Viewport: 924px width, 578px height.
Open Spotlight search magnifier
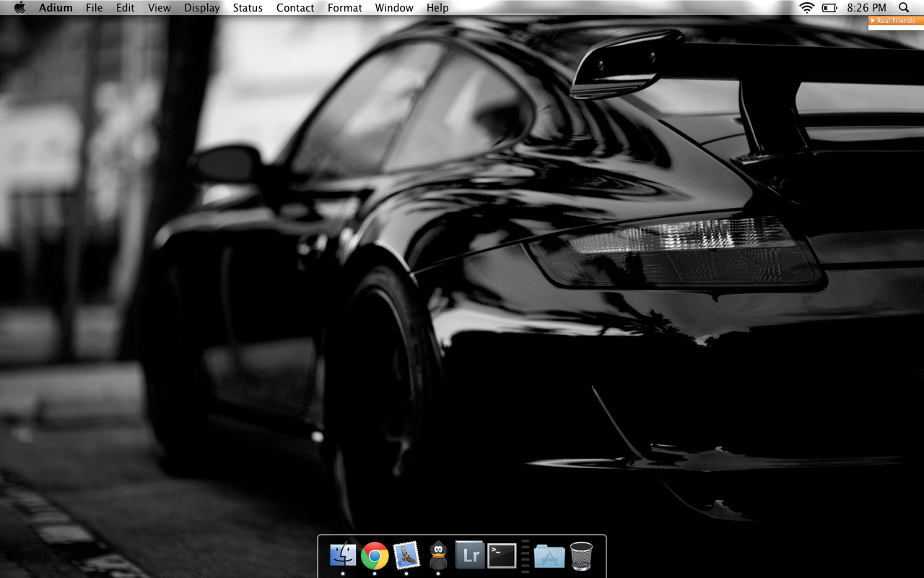(x=904, y=8)
